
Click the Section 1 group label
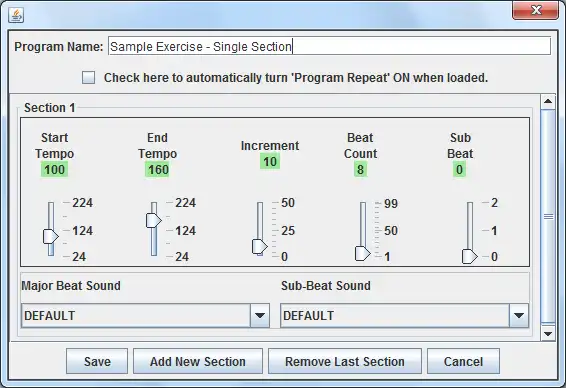pos(49,108)
